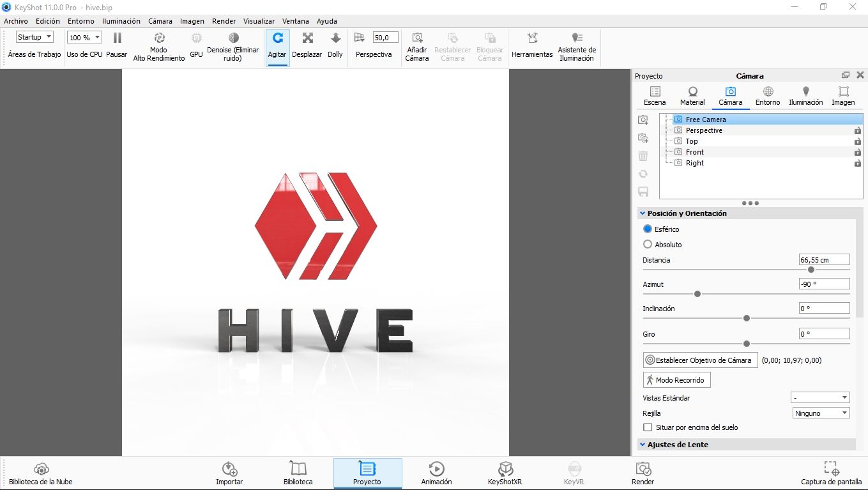Click the Distancia value field
Screen dimensions: 868x490
(824, 259)
